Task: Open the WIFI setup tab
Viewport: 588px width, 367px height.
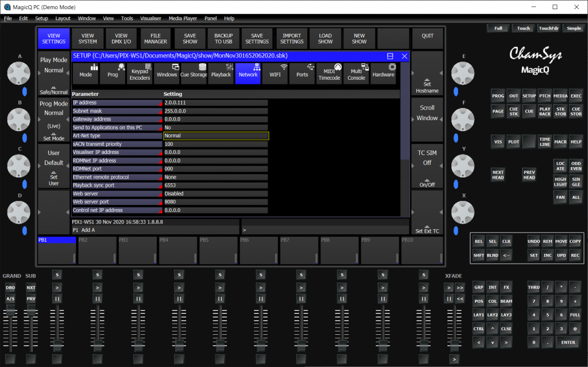Action: [275, 74]
